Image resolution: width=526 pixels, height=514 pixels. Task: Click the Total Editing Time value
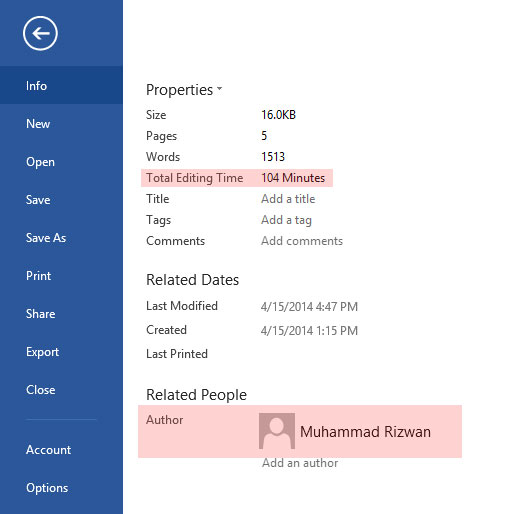[293, 178]
